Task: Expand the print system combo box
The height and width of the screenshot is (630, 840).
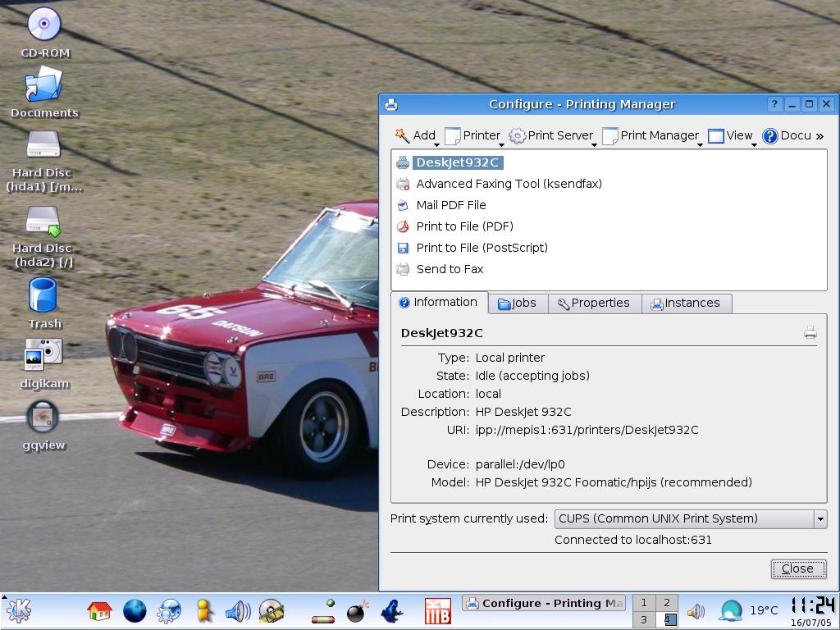Action: (x=819, y=518)
